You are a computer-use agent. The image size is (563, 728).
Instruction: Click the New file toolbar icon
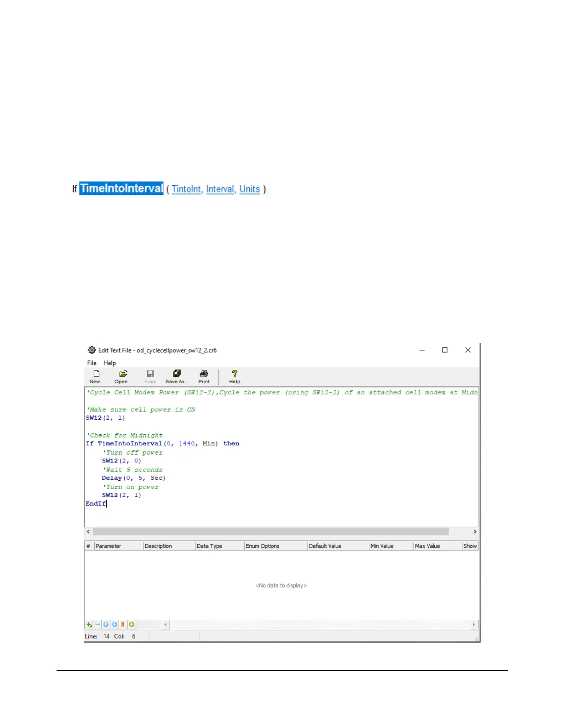(97, 376)
